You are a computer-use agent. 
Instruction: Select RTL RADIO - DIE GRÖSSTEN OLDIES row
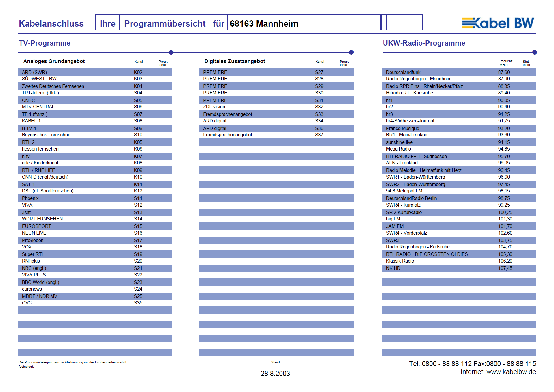(459, 254)
